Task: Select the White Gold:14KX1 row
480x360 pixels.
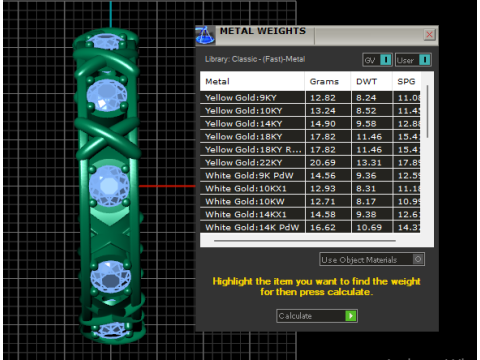Action: tap(310, 215)
